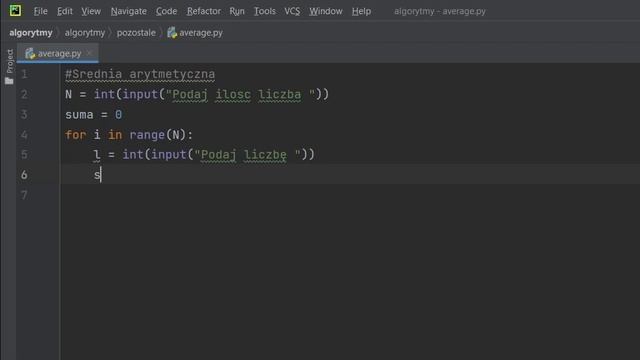Open the Run menu

[x=237, y=11]
